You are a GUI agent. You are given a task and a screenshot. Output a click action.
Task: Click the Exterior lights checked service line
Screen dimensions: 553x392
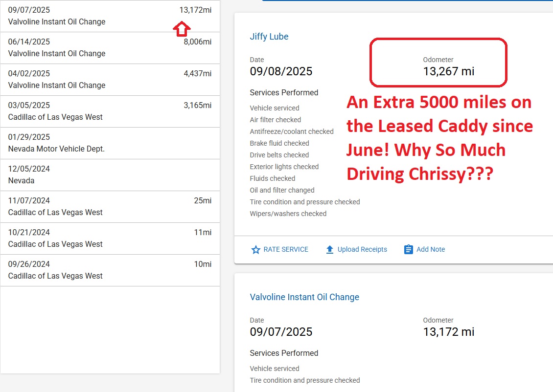[x=284, y=167]
